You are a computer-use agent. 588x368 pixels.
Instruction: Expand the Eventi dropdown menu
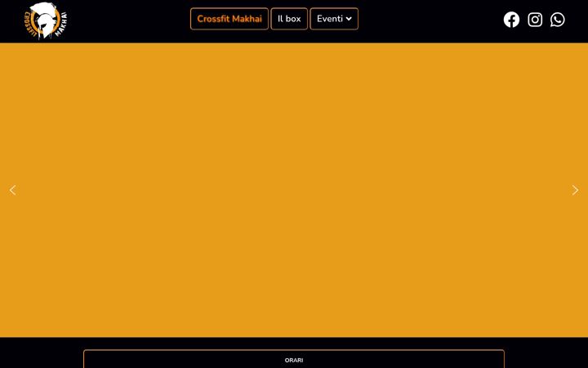tap(334, 19)
